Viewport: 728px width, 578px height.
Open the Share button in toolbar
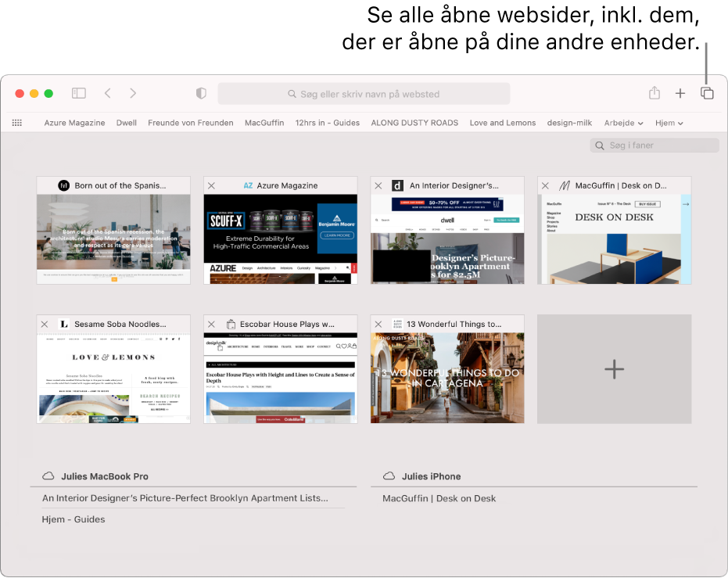coord(654,93)
